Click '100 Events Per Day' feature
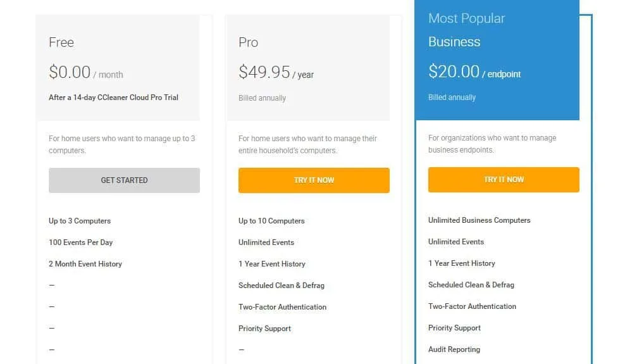 [x=80, y=242]
